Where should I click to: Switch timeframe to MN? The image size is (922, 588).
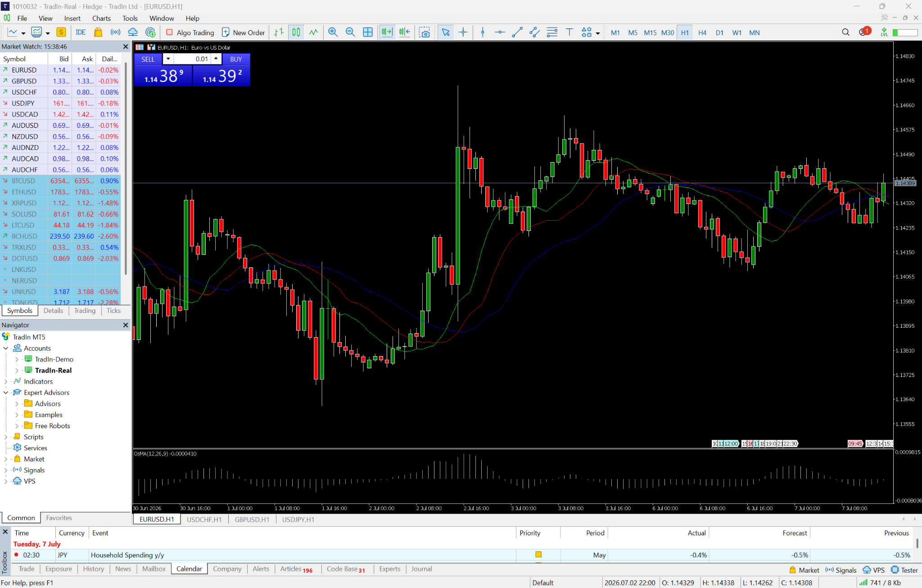point(755,32)
